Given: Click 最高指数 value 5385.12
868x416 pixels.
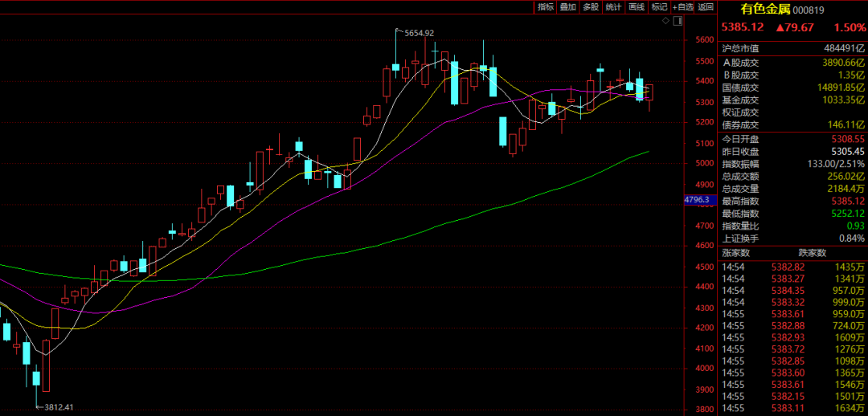Looking at the screenshot, I should pos(848,202).
